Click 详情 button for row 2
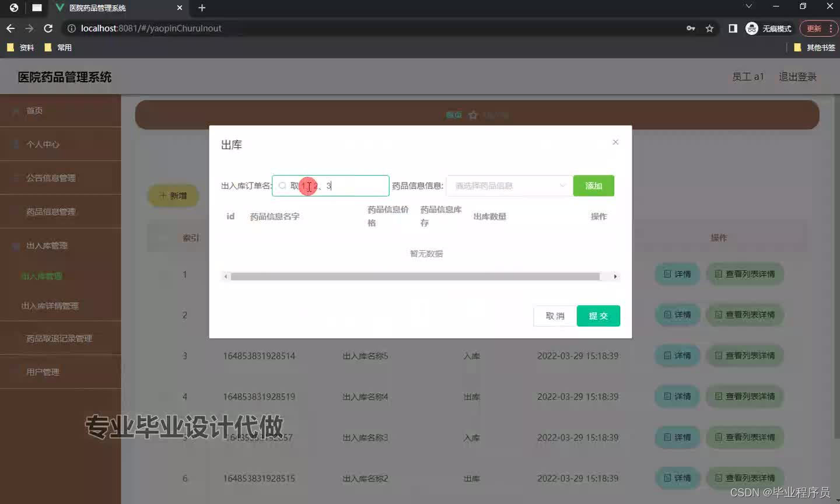Viewport: 840px width, 504px height. coord(677,314)
